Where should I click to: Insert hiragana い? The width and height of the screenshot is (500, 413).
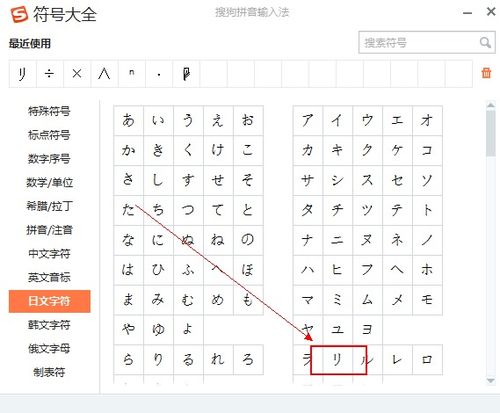click(x=158, y=120)
